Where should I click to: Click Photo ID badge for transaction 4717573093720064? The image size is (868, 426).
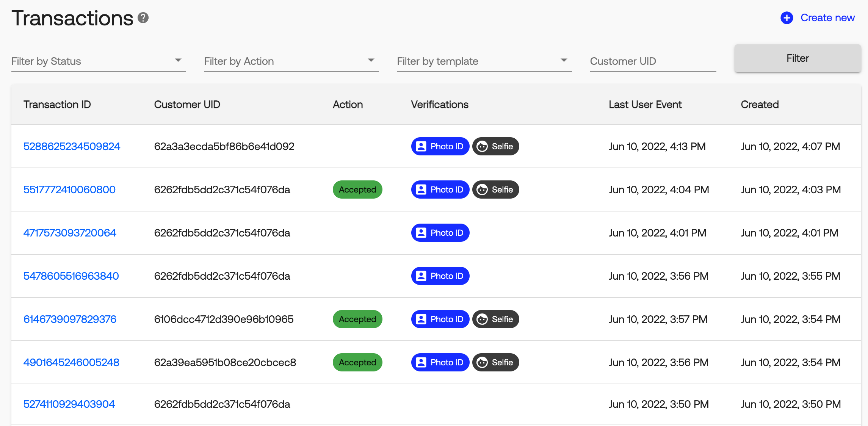pos(440,233)
